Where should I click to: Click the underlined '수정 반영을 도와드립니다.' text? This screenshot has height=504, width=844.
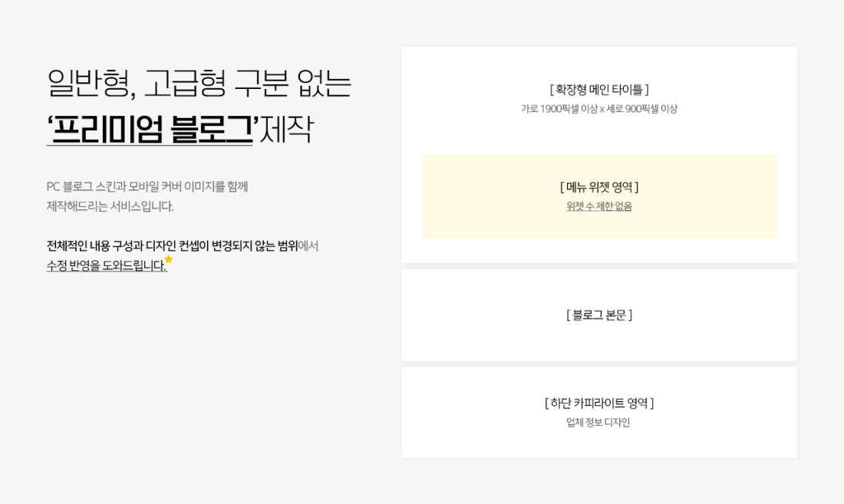[x=107, y=265]
